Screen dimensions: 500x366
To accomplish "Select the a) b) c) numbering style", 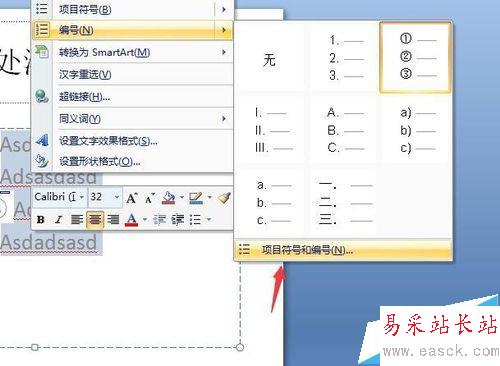I will tap(416, 130).
